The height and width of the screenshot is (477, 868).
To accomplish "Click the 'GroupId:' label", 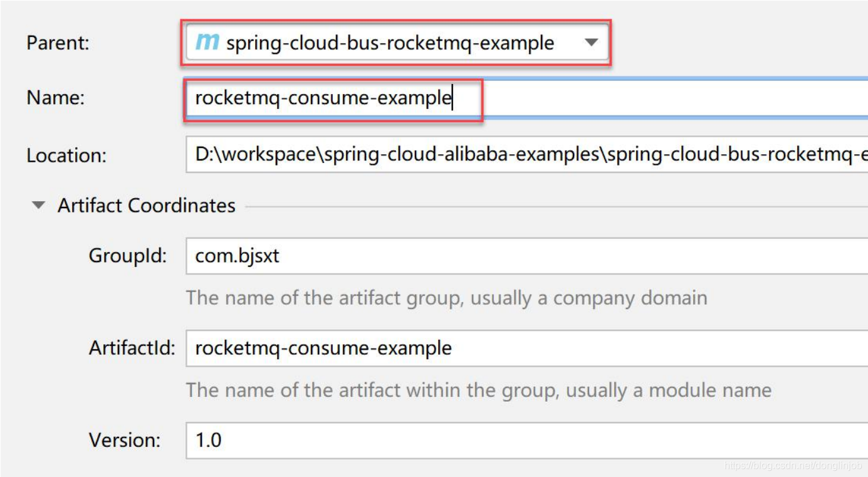I will (128, 256).
